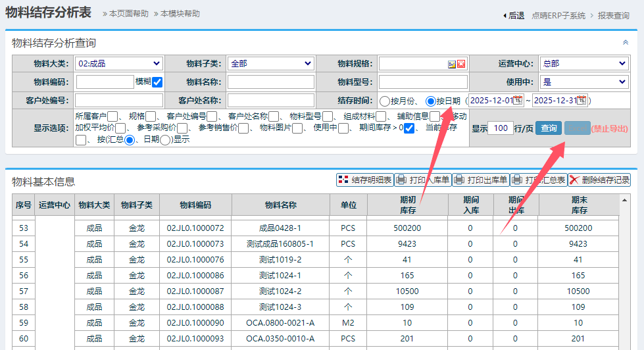644x350 pixels.
Task: Go to 报表查询 in the breadcrumb
Action: click(613, 15)
